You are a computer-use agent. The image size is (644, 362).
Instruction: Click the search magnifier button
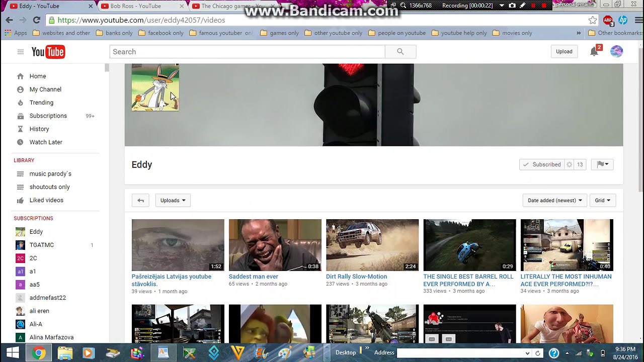[400, 52]
